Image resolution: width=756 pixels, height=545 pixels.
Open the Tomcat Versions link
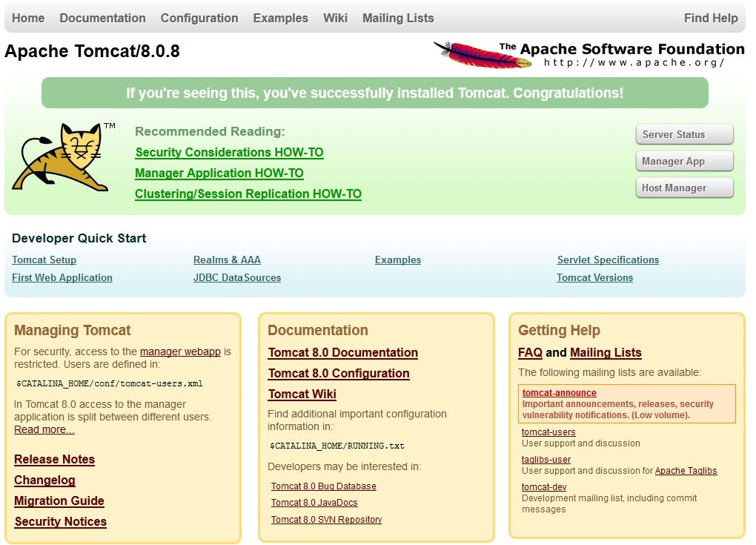click(595, 278)
